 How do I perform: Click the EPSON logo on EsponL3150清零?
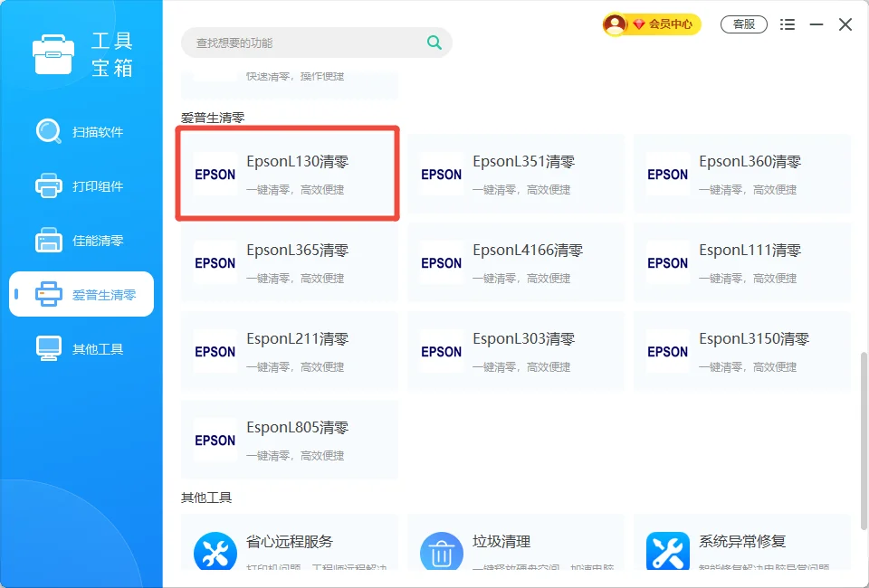[667, 351]
